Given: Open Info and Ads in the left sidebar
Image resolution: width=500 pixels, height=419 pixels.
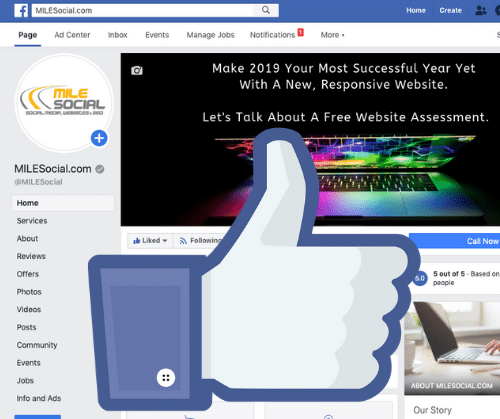Looking at the screenshot, I should [39, 398].
